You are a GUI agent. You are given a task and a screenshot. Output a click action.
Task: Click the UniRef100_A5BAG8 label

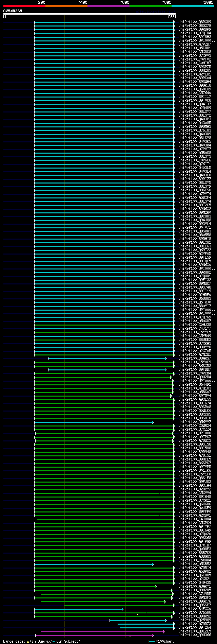[x=195, y=153]
